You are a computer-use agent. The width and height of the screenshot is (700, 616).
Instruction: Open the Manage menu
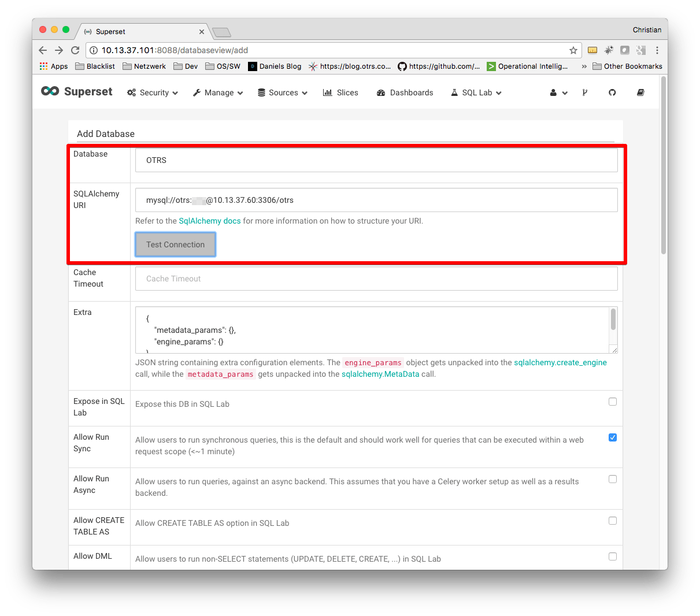218,92
